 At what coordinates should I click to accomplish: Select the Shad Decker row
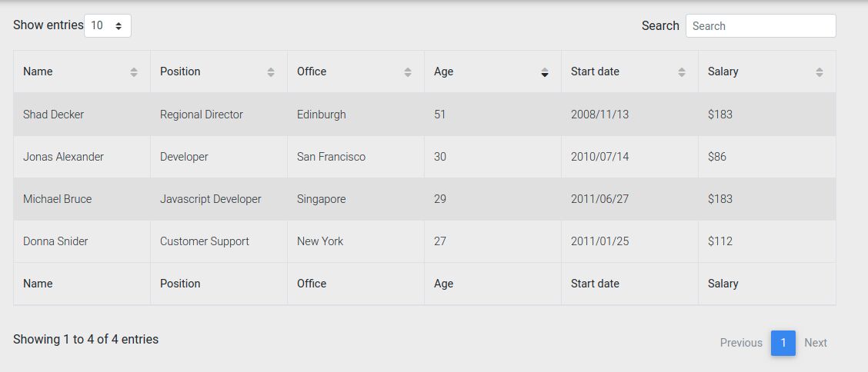pyautogui.click(x=425, y=115)
